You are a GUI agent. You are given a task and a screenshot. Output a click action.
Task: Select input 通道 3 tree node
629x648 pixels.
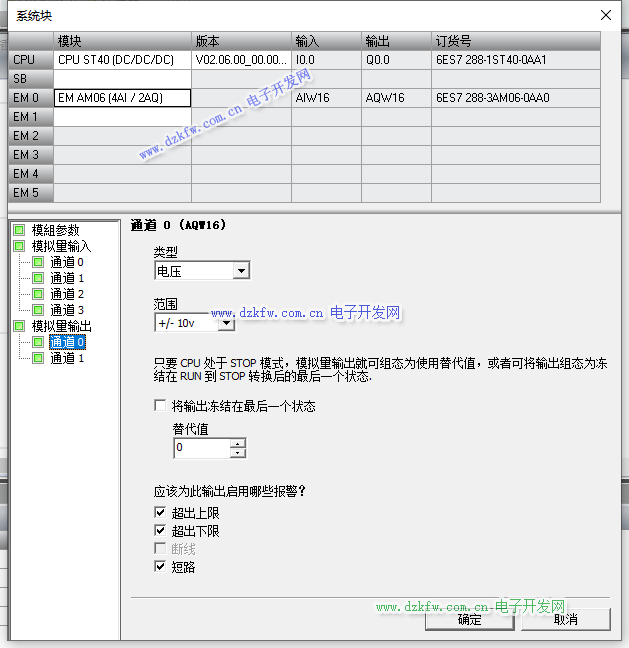pyautogui.click(x=67, y=310)
